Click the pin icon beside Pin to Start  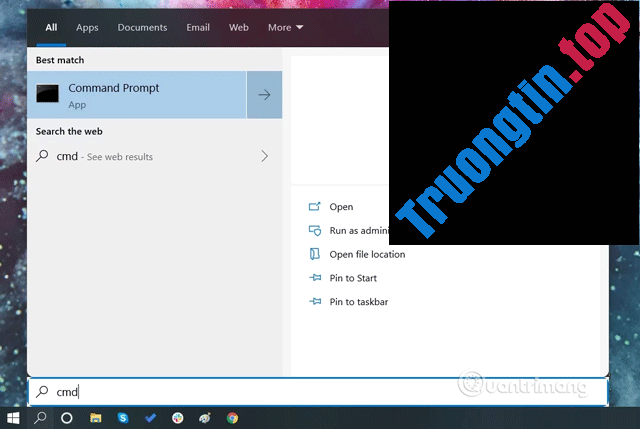315,278
